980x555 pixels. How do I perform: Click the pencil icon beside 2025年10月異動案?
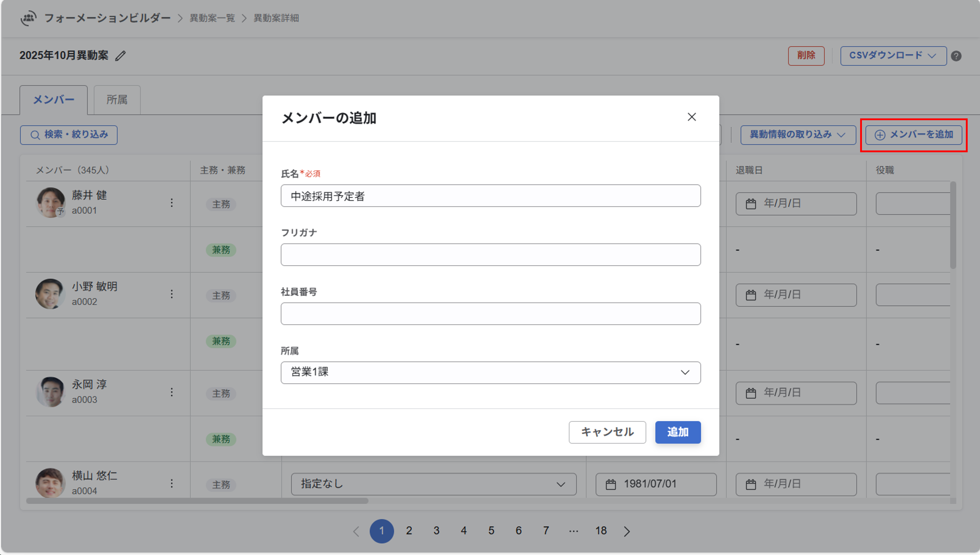(x=121, y=56)
